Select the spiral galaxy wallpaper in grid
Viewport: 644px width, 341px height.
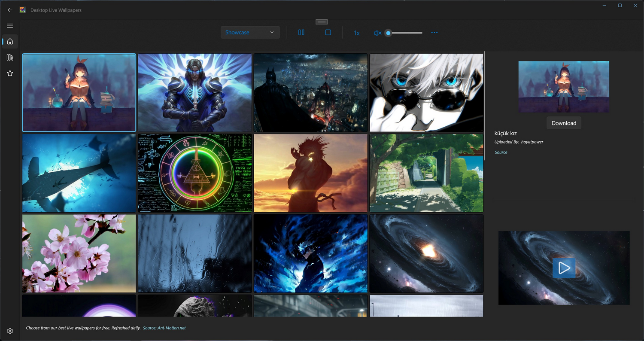pyautogui.click(x=426, y=253)
